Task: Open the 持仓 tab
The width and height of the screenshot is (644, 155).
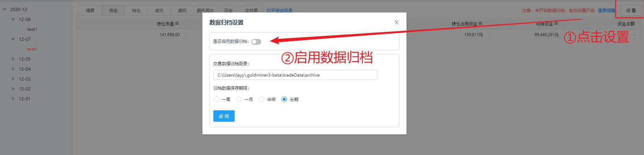Action: point(136,11)
